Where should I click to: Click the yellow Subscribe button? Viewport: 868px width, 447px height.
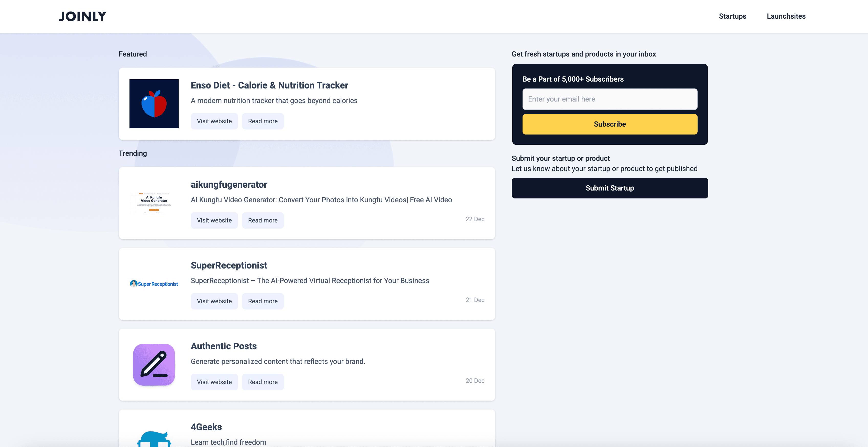(610, 124)
